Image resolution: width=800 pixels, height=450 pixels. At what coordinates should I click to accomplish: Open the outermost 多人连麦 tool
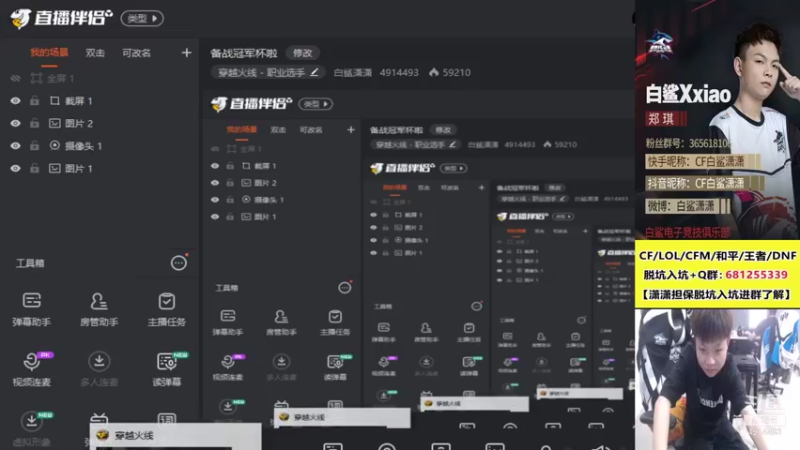[99, 369]
